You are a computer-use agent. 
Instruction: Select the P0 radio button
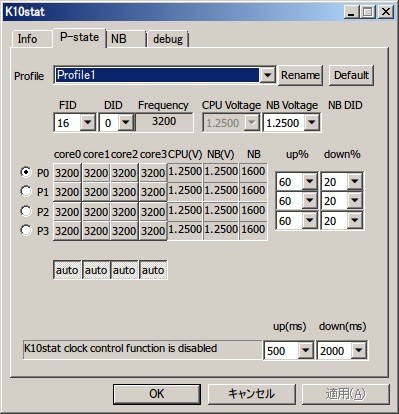tap(26, 172)
